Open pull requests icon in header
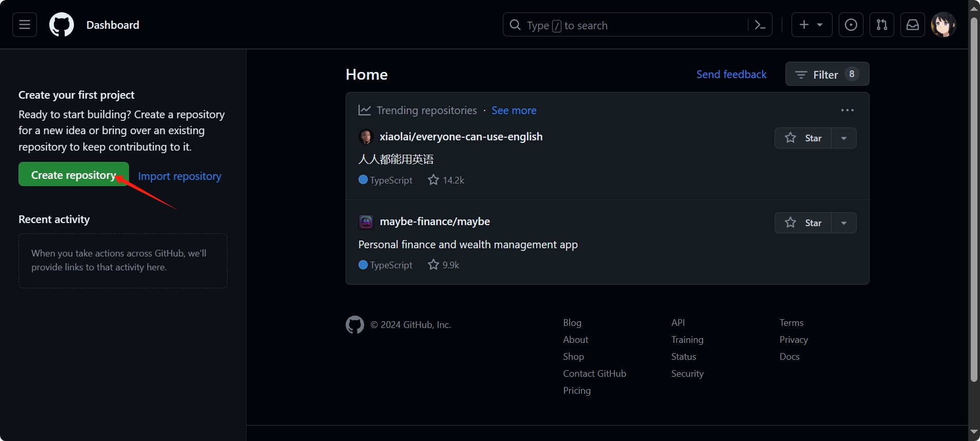980x441 pixels. point(882,25)
